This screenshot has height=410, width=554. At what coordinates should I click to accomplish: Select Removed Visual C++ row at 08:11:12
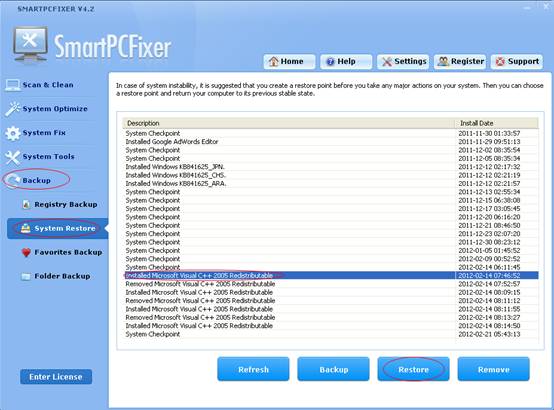(331, 301)
